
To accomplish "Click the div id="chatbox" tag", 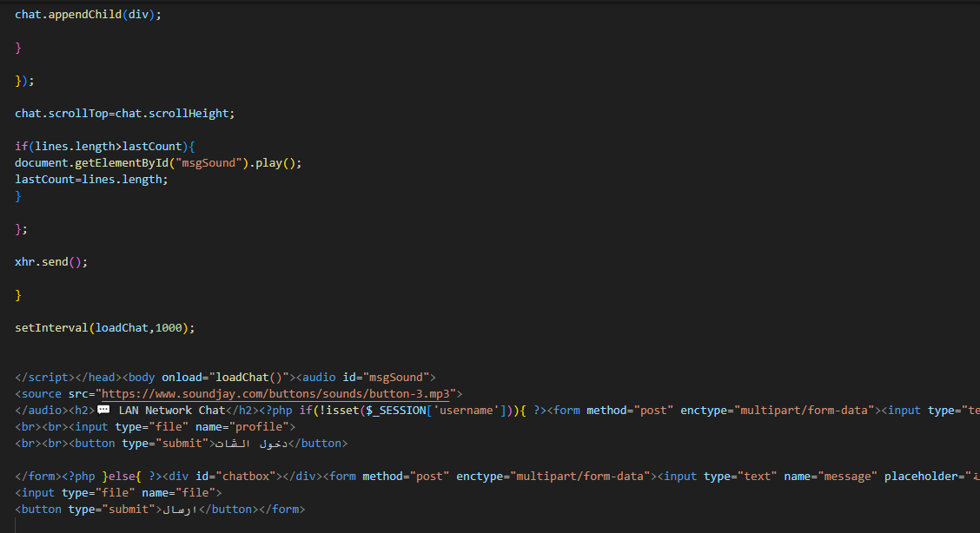I will pyautogui.click(x=222, y=477).
